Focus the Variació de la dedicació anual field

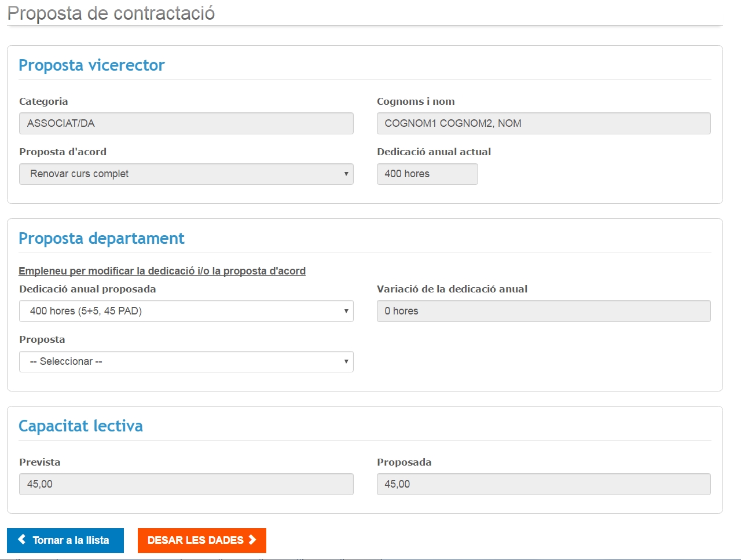(543, 311)
